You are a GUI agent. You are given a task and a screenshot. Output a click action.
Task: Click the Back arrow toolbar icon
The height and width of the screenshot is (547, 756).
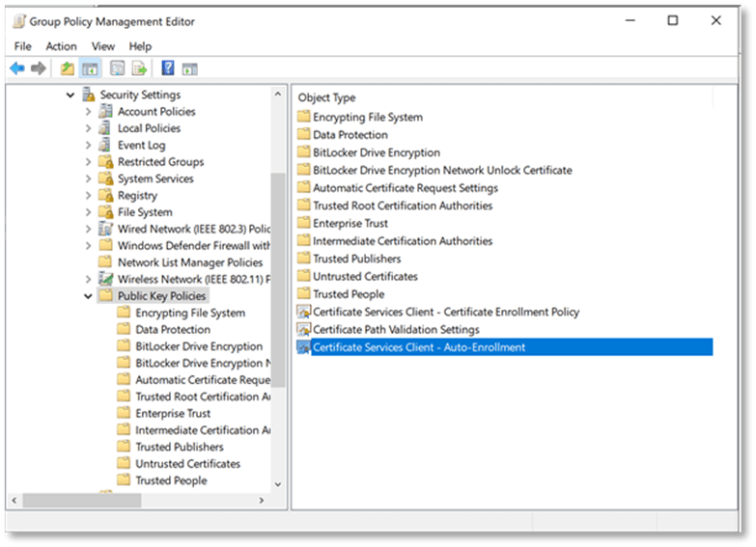click(x=17, y=68)
